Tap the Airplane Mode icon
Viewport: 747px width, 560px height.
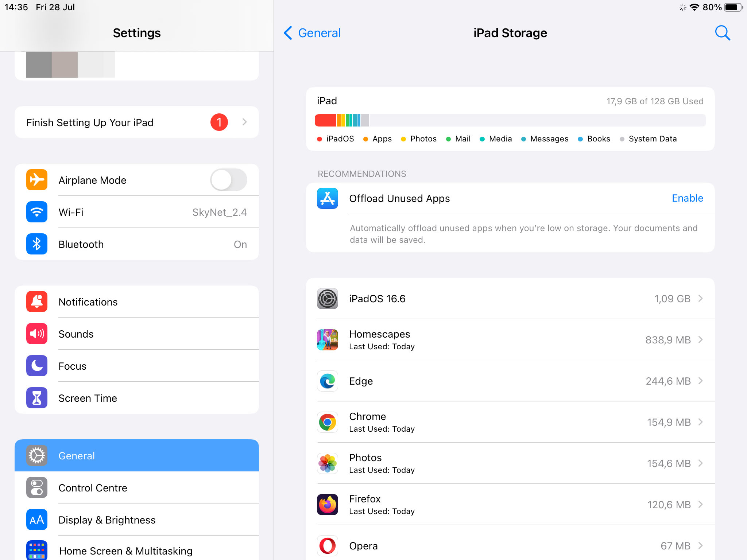(x=37, y=180)
